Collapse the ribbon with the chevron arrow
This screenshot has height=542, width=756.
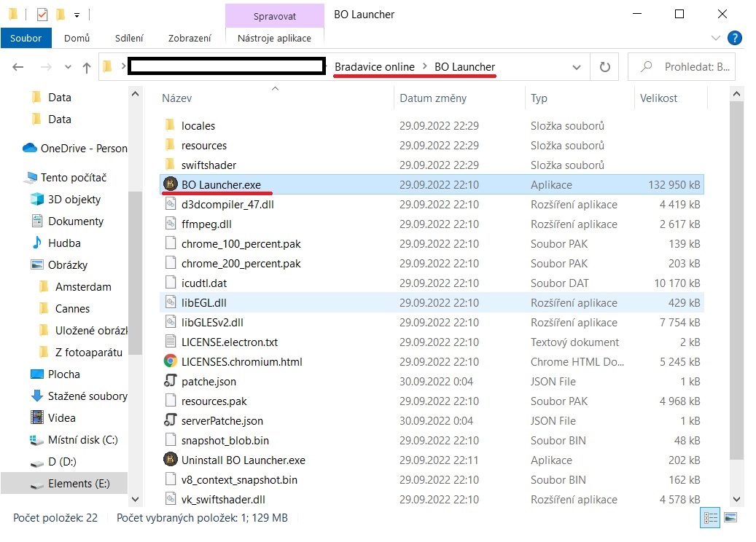click(x=717, y=38)
